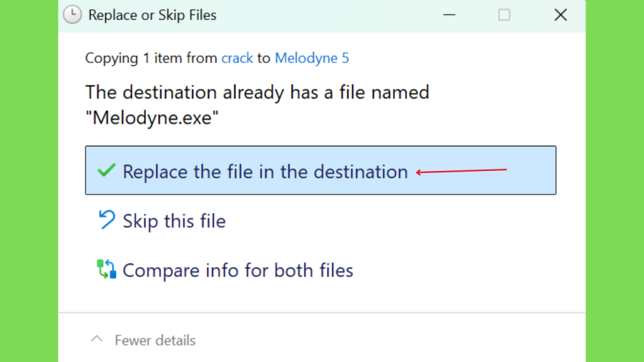Click the destination already has a file heading
The height and width of the screenshot is (362, 644).
tap(257, 92)
